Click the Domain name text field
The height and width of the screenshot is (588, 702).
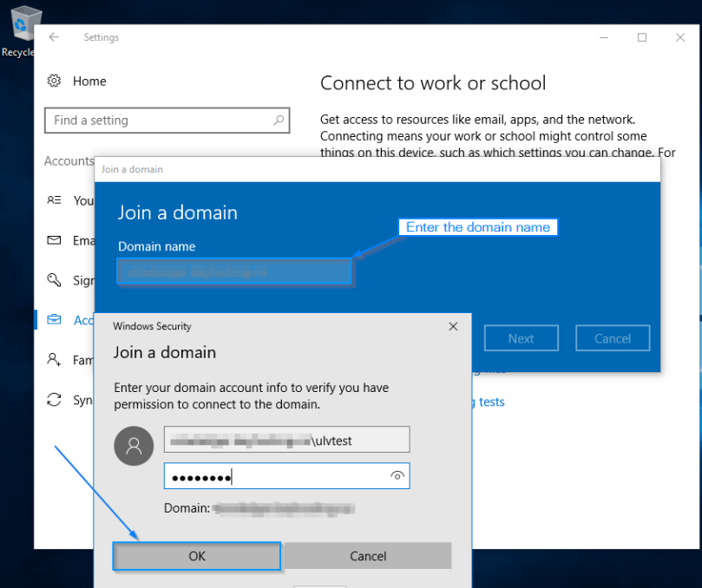point(234,272)
